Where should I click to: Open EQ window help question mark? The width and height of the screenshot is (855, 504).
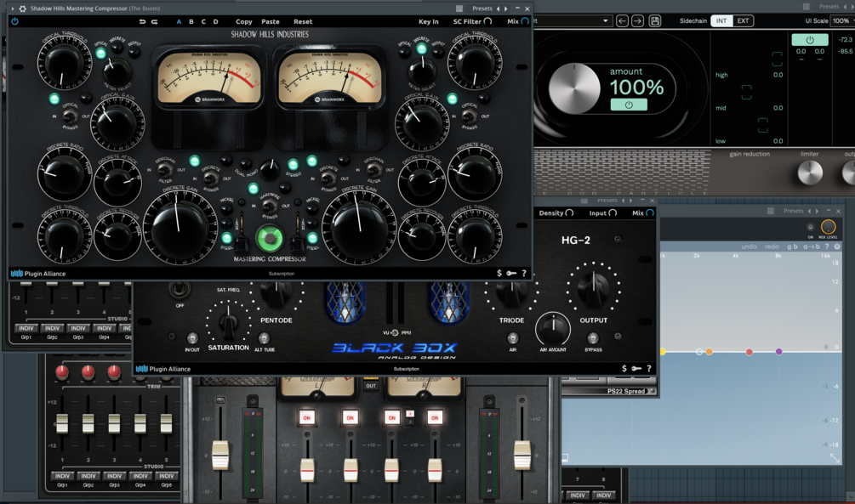pos(827,246)
